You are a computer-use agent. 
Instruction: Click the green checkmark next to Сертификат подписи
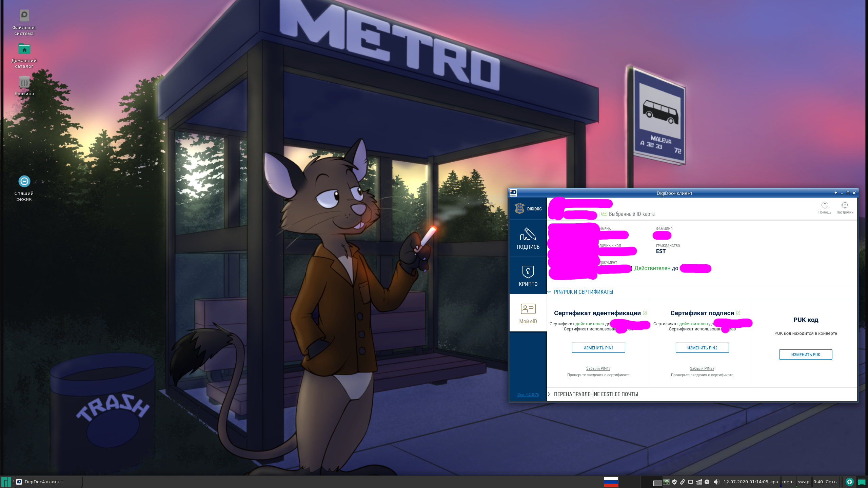(738, 313)
